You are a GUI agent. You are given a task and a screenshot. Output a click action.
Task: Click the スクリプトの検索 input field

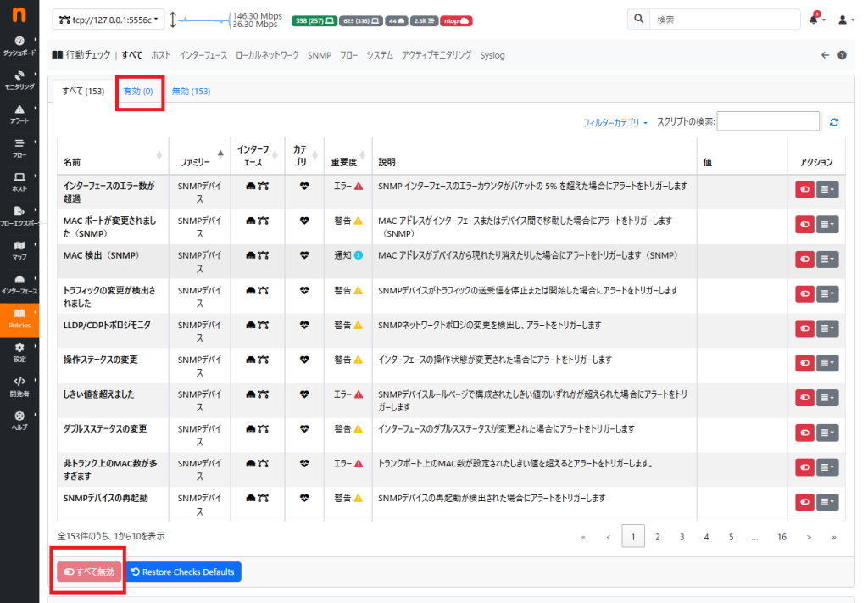click(768, 122)
